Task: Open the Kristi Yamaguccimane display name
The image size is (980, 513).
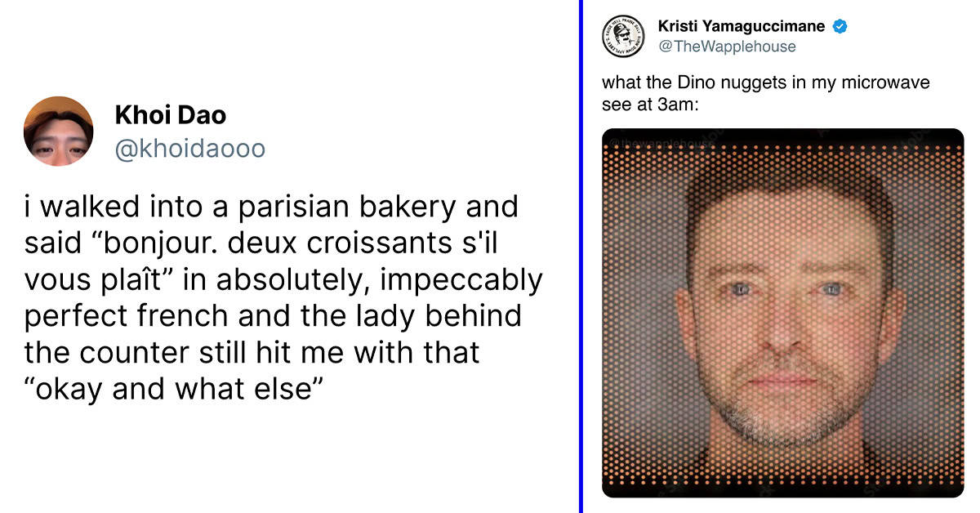Action: coord(742,26)
